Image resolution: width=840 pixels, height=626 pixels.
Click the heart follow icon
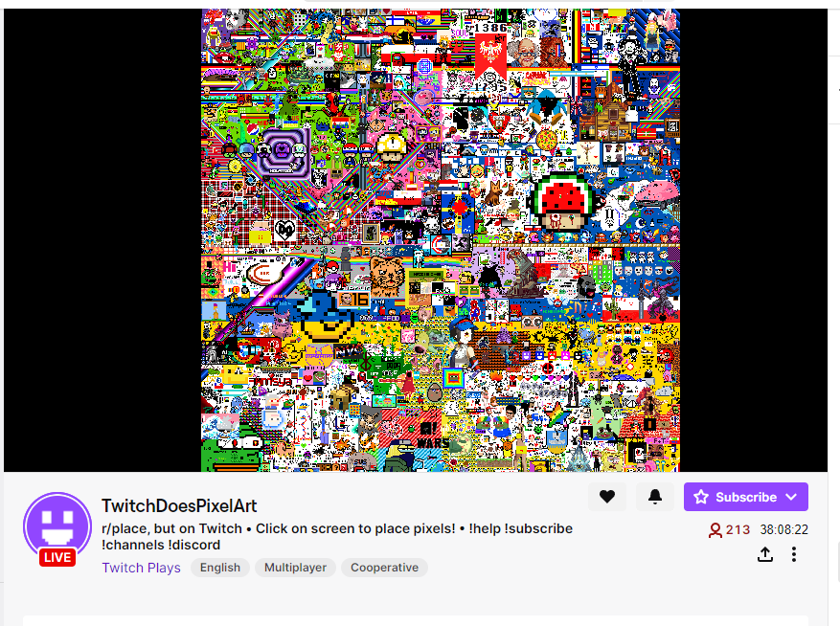[x=607, y=497]
